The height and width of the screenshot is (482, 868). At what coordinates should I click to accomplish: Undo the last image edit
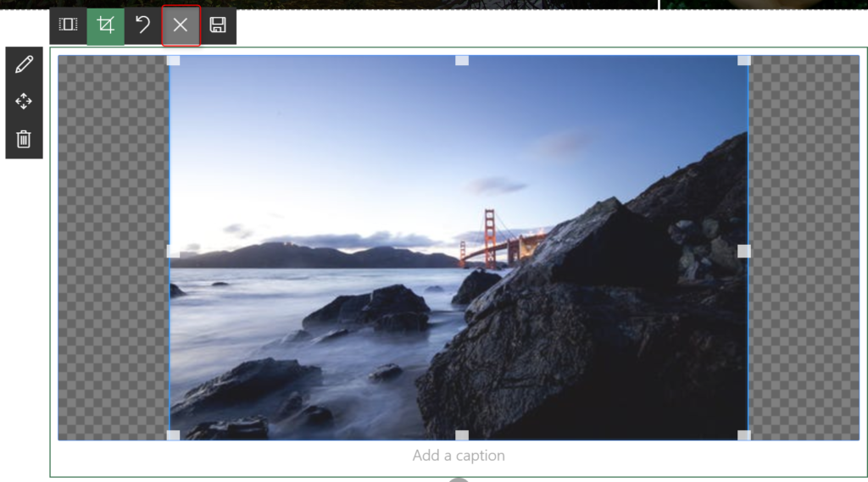142,25
